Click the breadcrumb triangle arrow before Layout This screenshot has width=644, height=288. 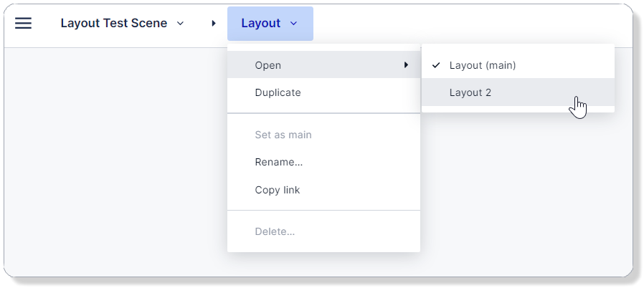(x=214, y=24)
